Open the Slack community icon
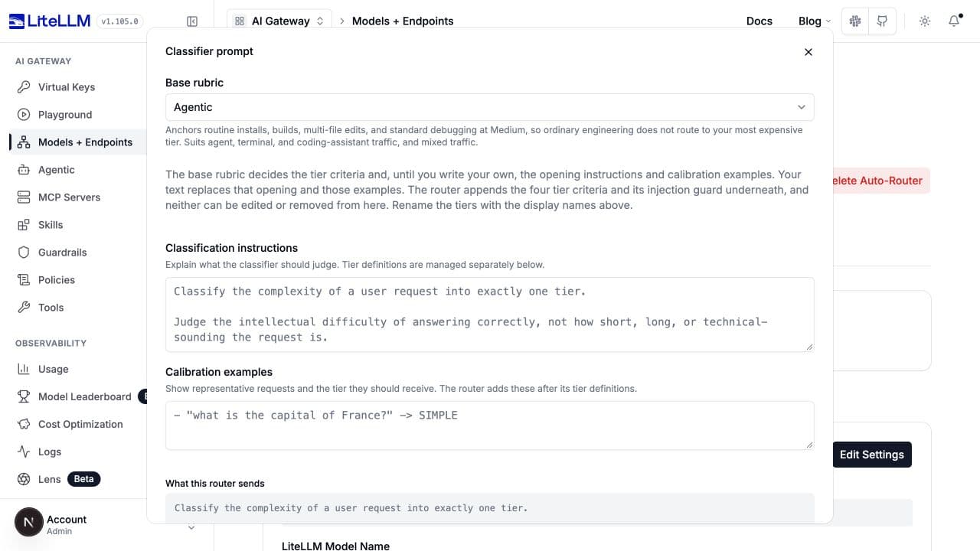 click(x=855, y=21)
